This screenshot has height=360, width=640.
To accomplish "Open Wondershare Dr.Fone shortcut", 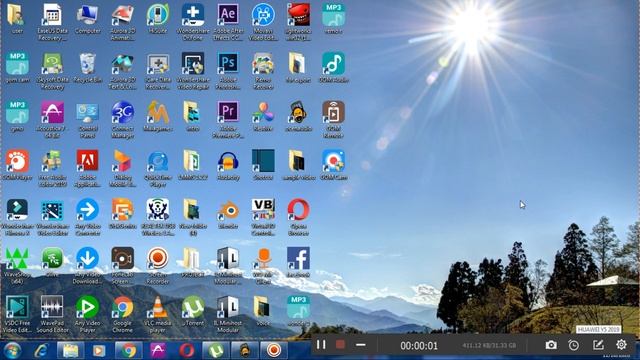I will click(x=193, y=22).
